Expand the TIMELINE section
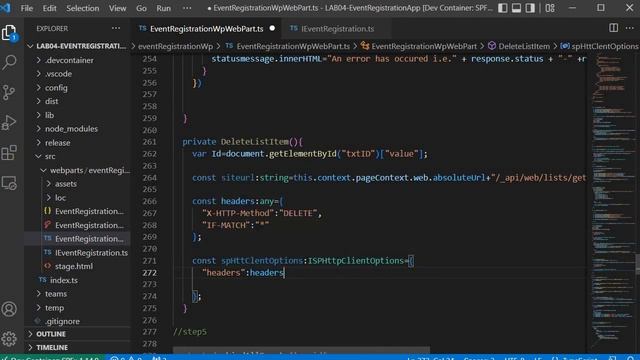The image size is (640, 360). coord(78,347)
